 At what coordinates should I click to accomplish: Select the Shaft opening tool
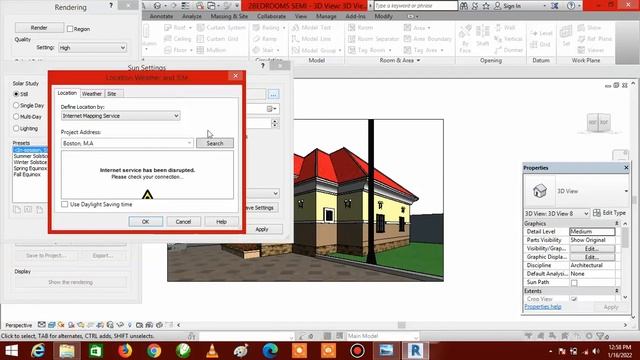(482, 35)
